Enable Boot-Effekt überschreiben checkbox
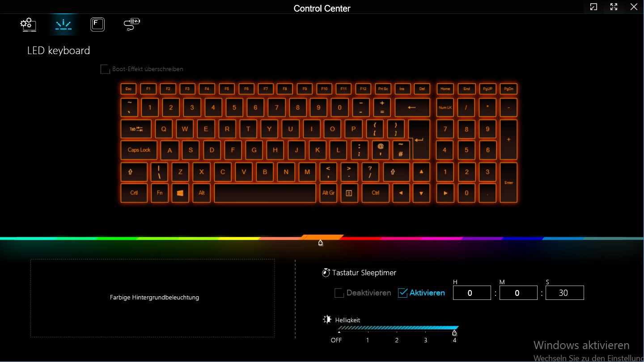The width and height of the screenshot is (644, 362). tap(105, 69)
